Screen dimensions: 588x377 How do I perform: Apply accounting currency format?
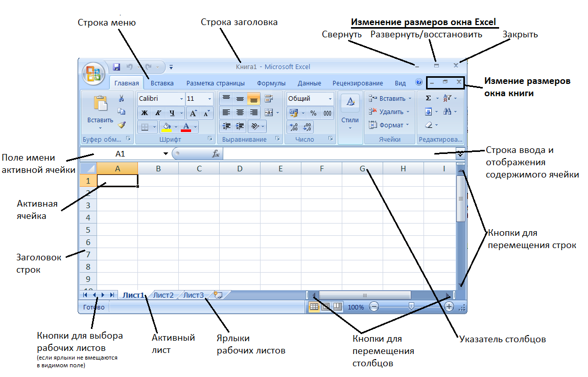click(x=294, y=113)
